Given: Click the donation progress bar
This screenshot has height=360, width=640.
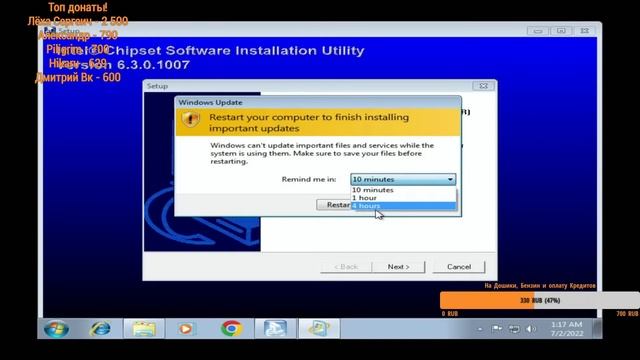Looking at the screenshot, I should (x=540, y=300).
